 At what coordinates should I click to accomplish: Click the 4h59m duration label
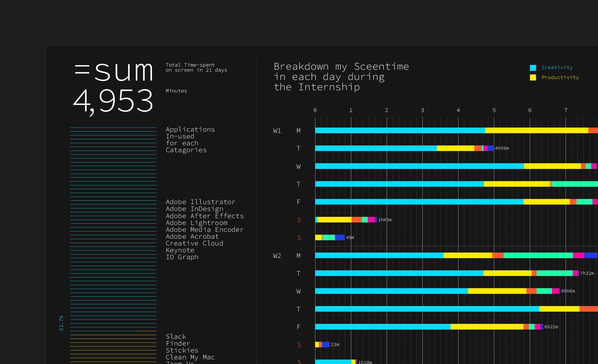(x=502, y=148)
